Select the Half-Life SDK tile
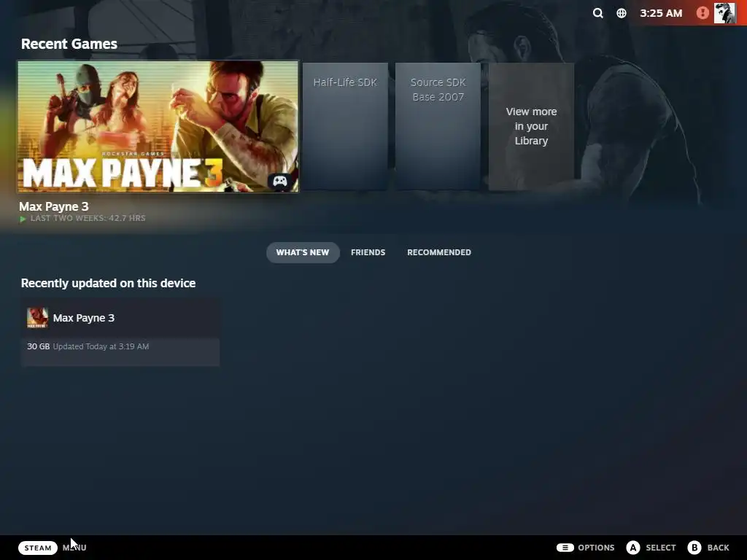Viewport: 747px width, 560px height. 345,127
